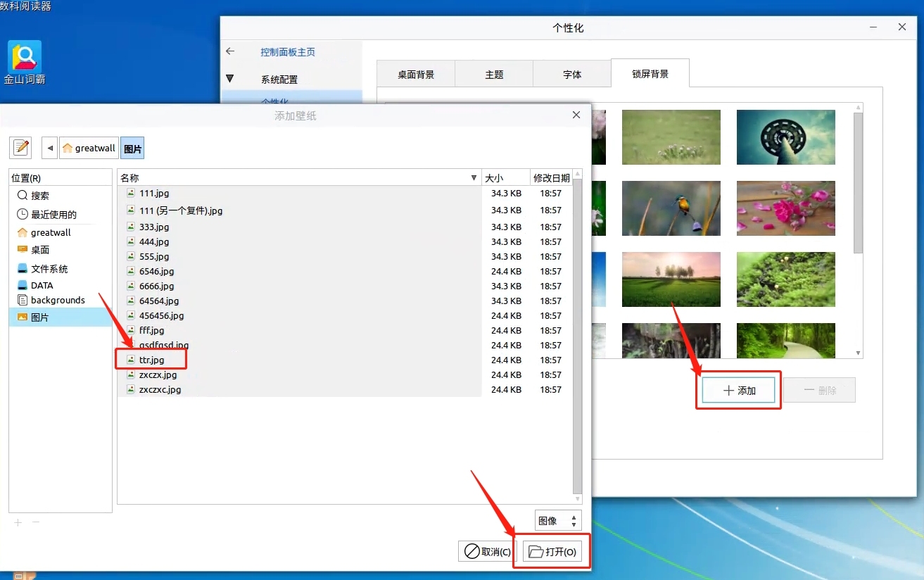Viewport: 924px width, 580px height.
Task: Select file ttr.jpg
Action: 151,360
